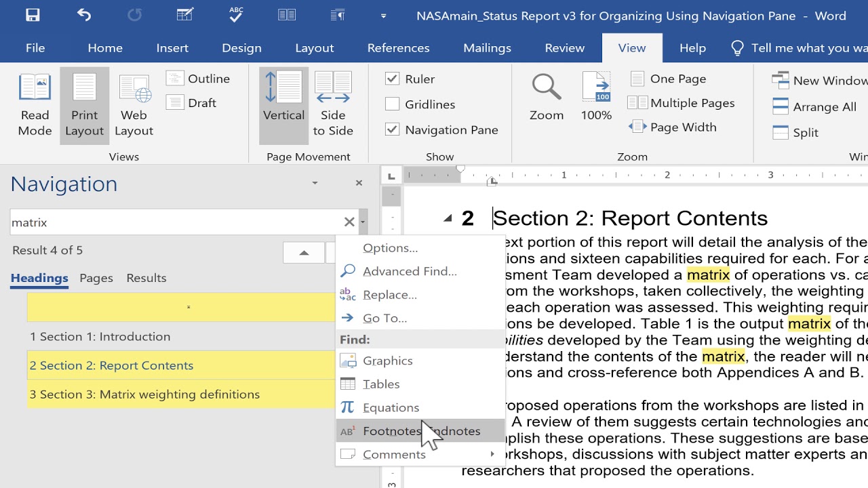Open the Zoom dialog magnifier

click(547, 97)
